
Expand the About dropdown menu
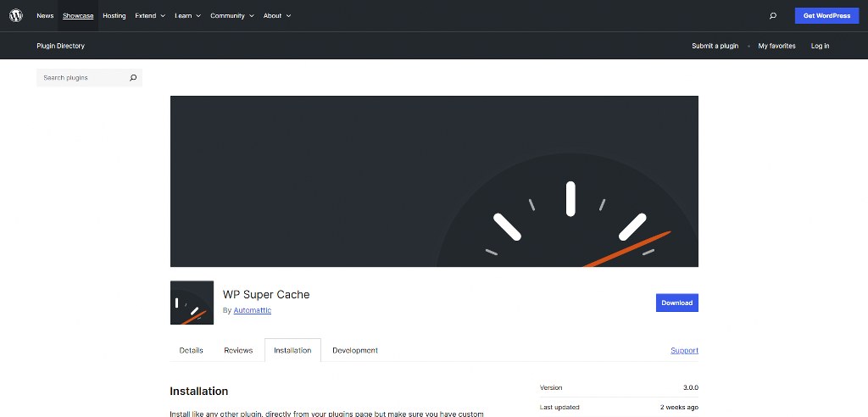[277, 16]
